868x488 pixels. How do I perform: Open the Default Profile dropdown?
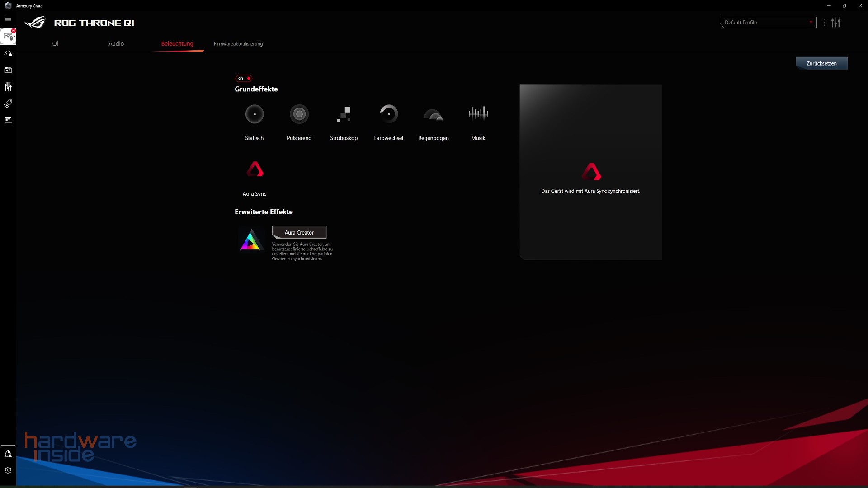point(768,22)
